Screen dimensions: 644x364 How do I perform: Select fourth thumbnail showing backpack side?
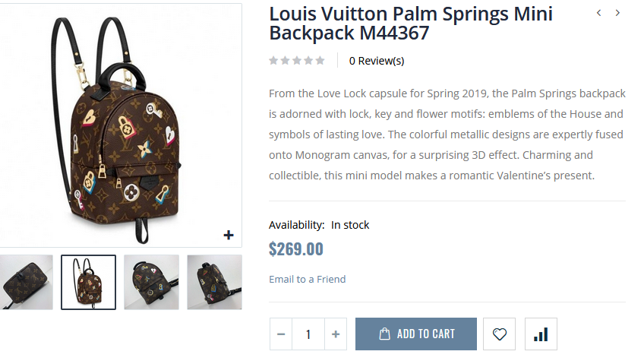[214, 282]
